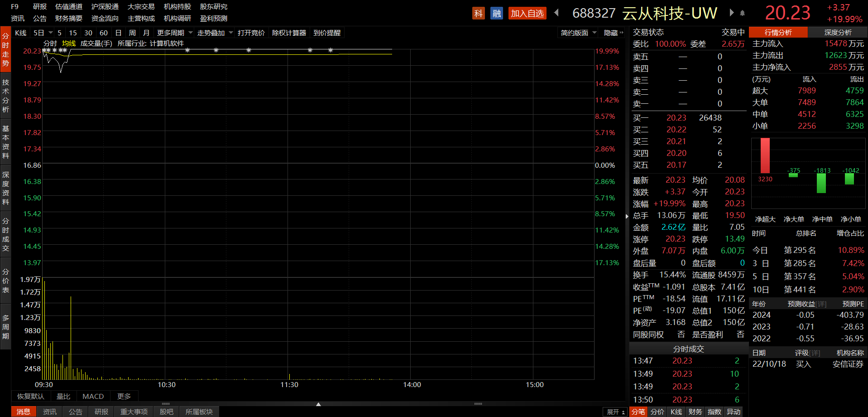The height and width of the screenshot is (417, 868).
Task: Click 恢复默认 to reset indicators
Action: click(x=31, y=396)
